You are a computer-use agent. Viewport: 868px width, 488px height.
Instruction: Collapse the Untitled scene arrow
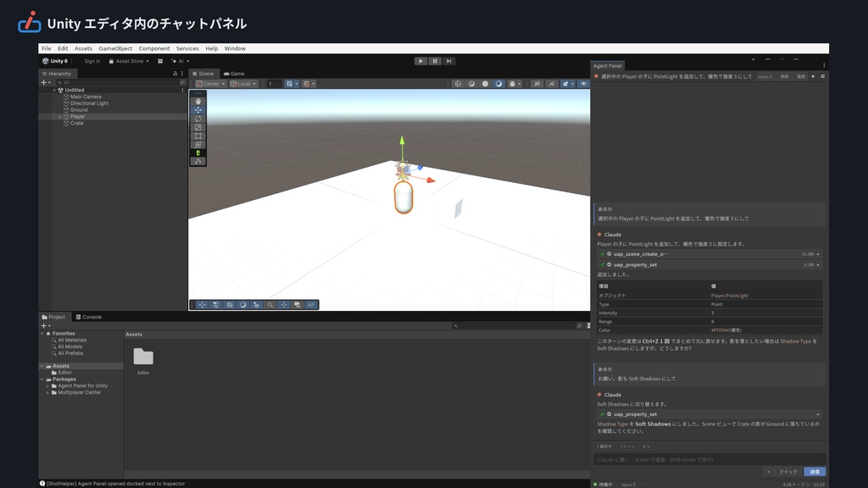[x=54, y=90]
